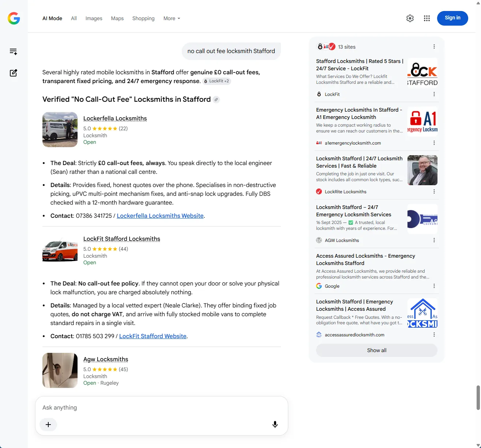Click the Agw Locksmiths lock photo thumbnail
Screen dimensions: 481x448
(60, 370)
